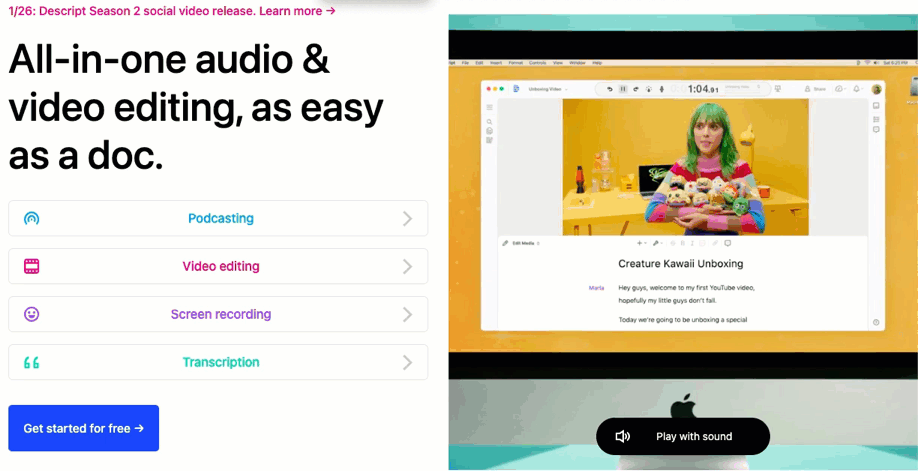
Task: Click the speaker icon in Play with sound
Action: pos(622,436)
